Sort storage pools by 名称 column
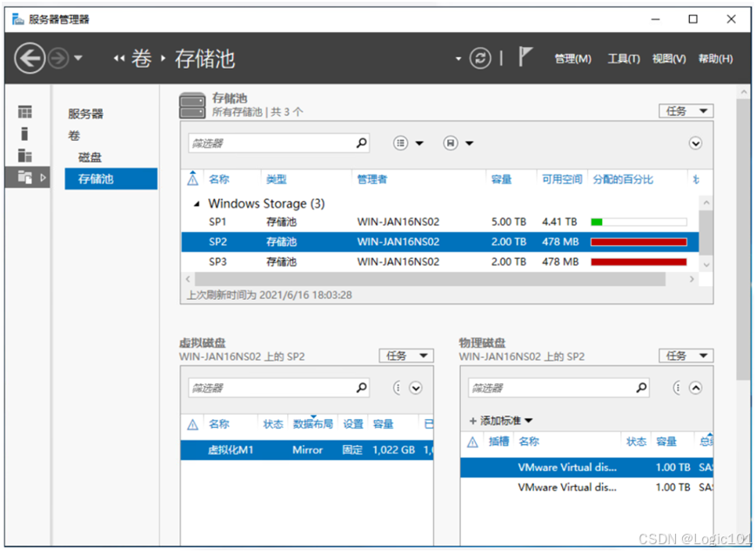This screenshot has width=756, height=552. (219, 179)
